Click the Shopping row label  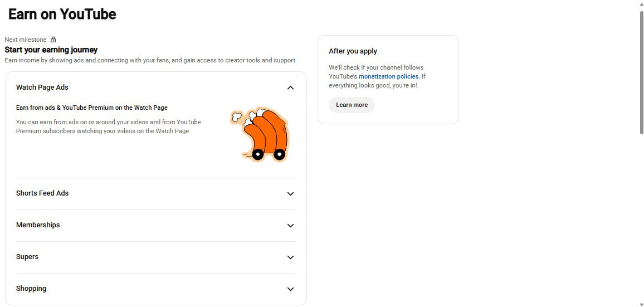click(x=31, y=289)
